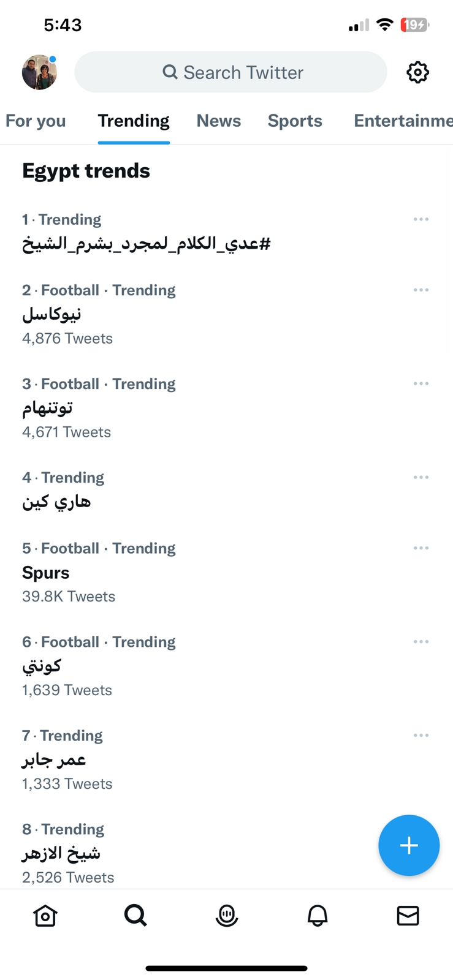
Task: Switch to the For you tab
Action: coord(36,121)
